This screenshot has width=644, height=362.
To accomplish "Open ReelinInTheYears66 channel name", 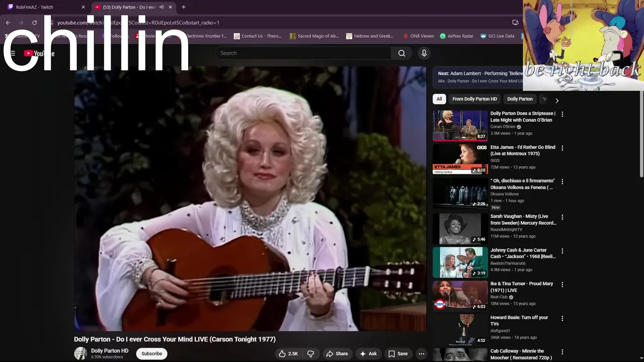I will (x=508, y=263).
